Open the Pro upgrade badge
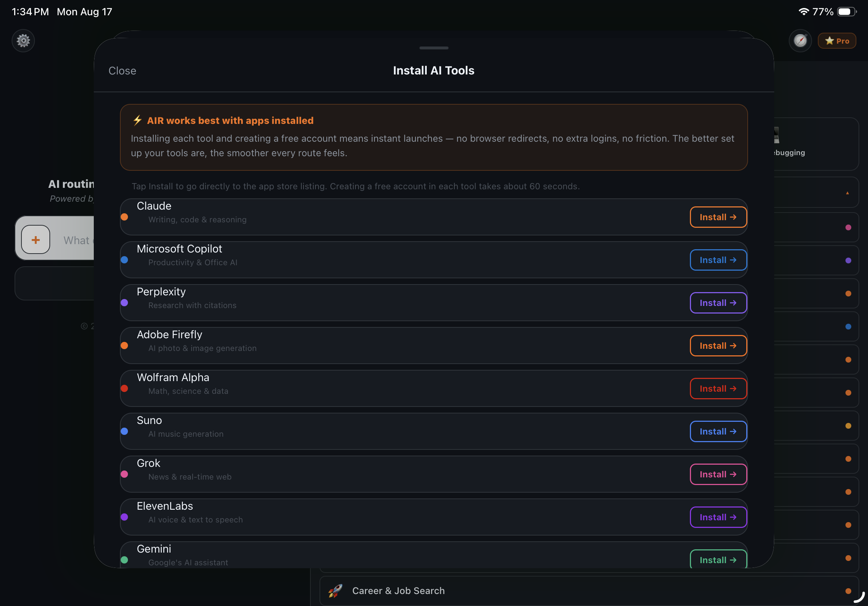 click(x=837, y=41)
